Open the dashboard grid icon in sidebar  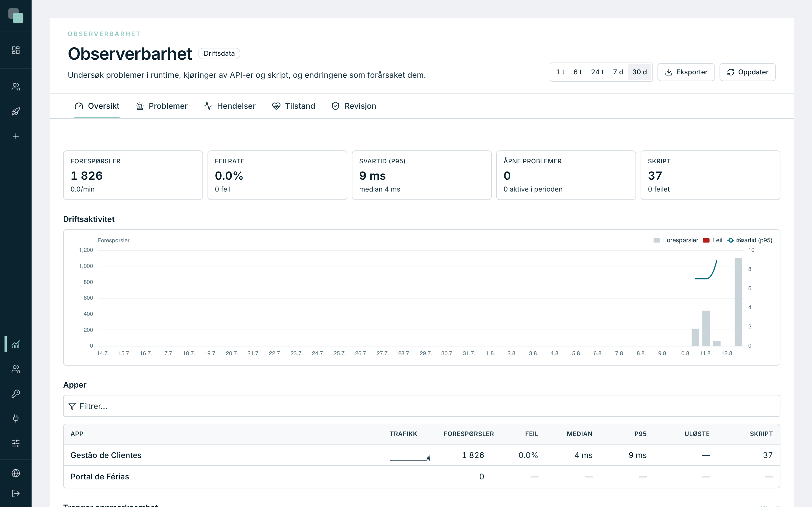[x=16, y=50]
